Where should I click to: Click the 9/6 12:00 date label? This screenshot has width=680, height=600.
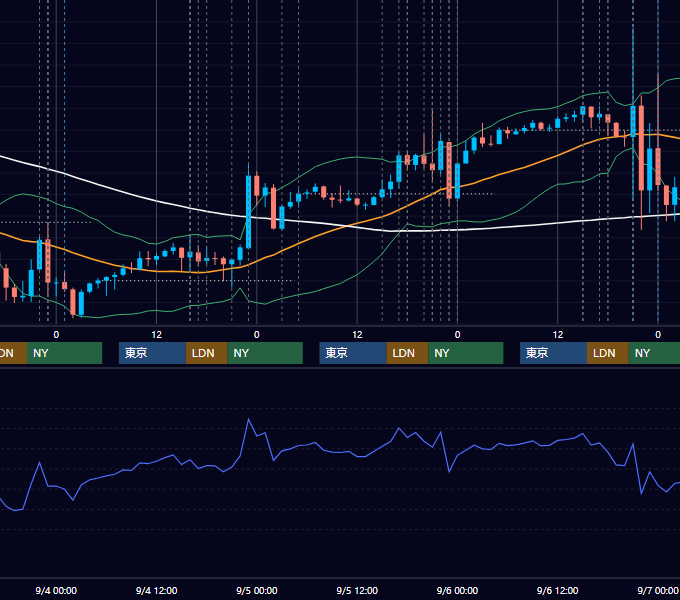[x=557, y=590]
